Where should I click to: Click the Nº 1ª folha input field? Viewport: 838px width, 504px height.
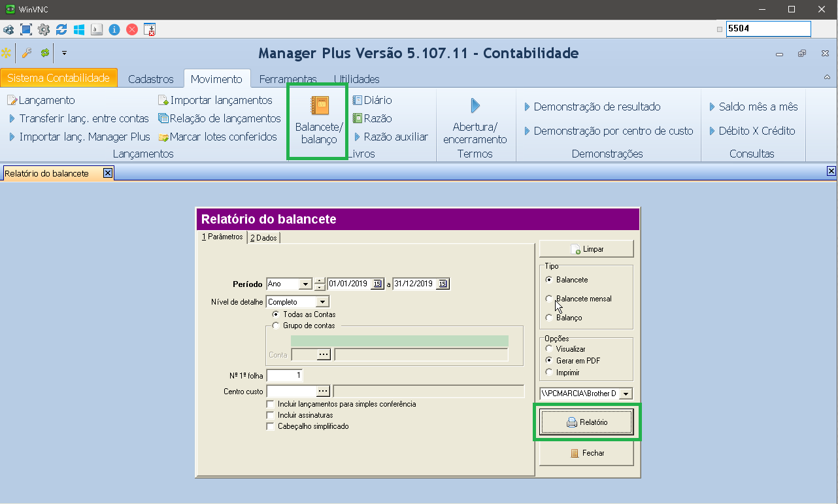pyautogui.click(x=284, y=375)
